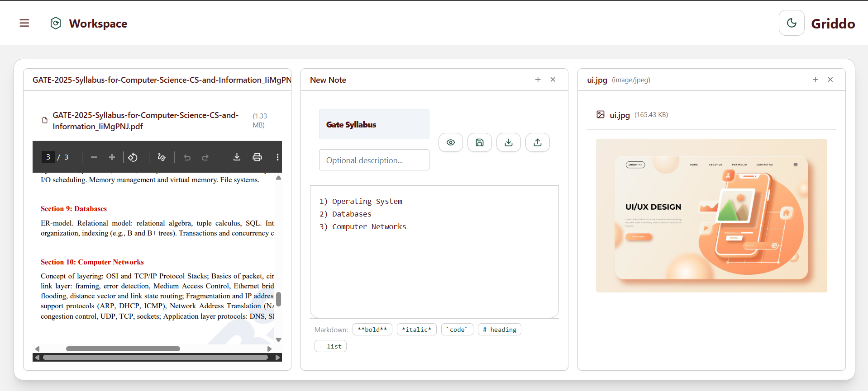This screenshot has width=868, height=391.
Task: Rotate the PDF page counterclockwise
Action: [x=133, y=157]
